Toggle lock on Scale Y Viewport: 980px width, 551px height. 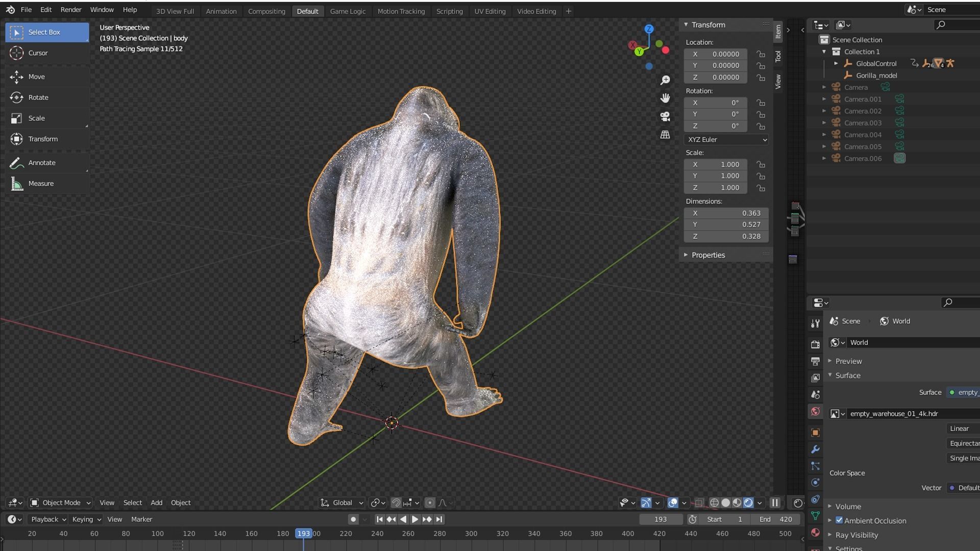[x=761, y=176]
